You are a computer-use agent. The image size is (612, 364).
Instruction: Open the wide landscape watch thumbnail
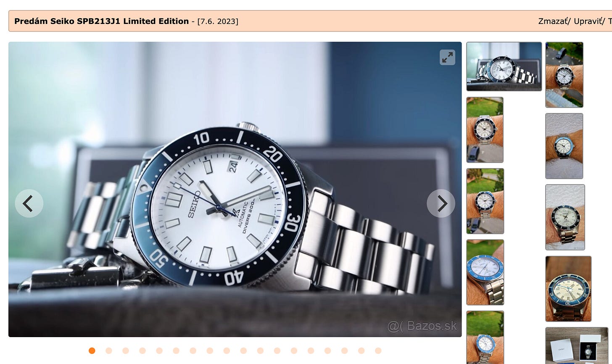[x=504, y=66]
